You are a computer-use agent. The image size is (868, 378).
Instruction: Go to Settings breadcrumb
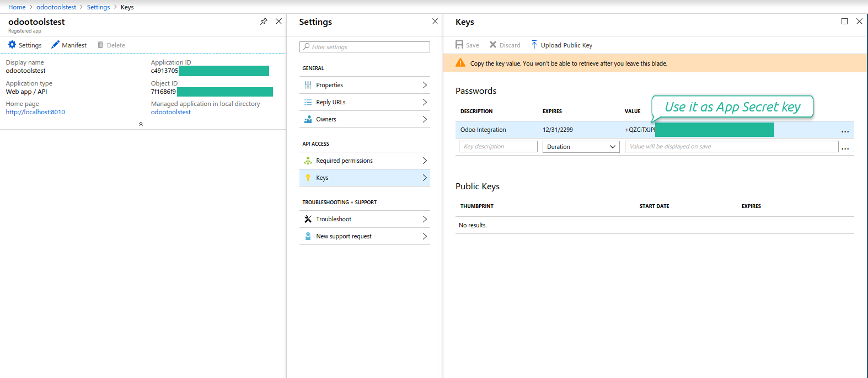[x=98, y=7]
